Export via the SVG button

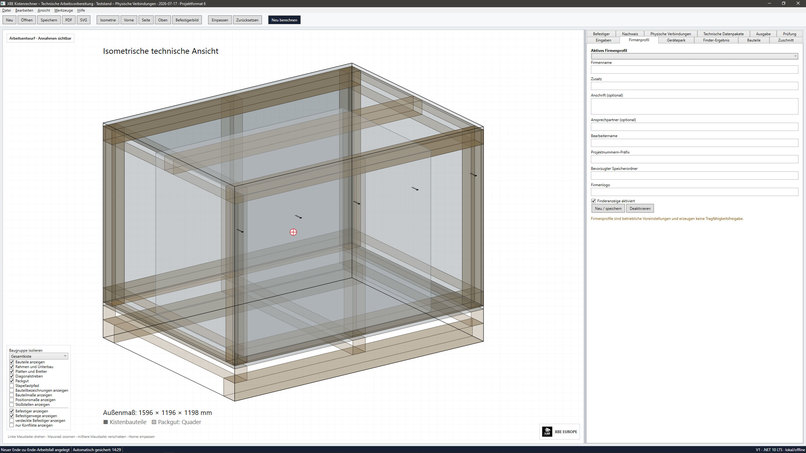click(84, 20)
